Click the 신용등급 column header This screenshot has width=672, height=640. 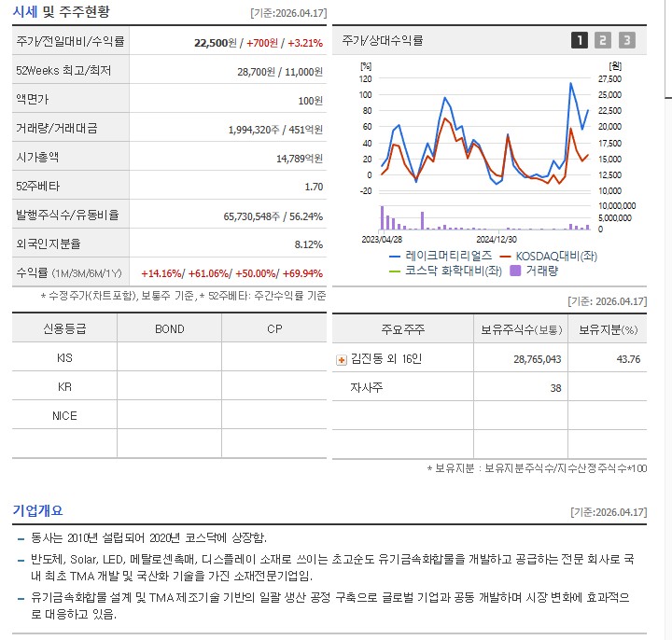tap(64, 329)
